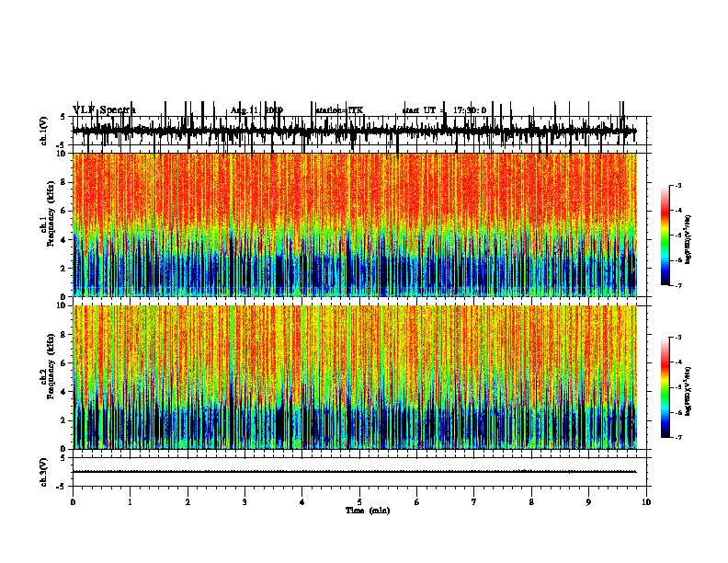This screenshot has height=563, width=728.
Task: Click the "10" kHz tick of ch.2 spectrogram
Action: (x=62, y=305)
